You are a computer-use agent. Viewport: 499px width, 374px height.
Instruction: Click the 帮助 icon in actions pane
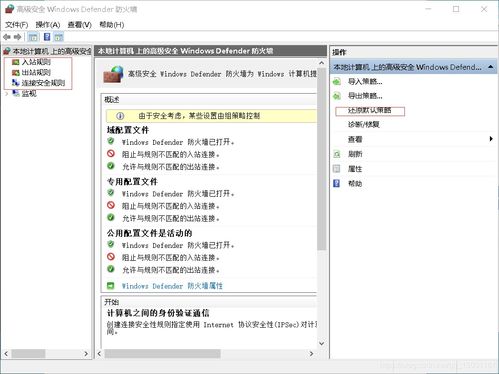(337, 183)
